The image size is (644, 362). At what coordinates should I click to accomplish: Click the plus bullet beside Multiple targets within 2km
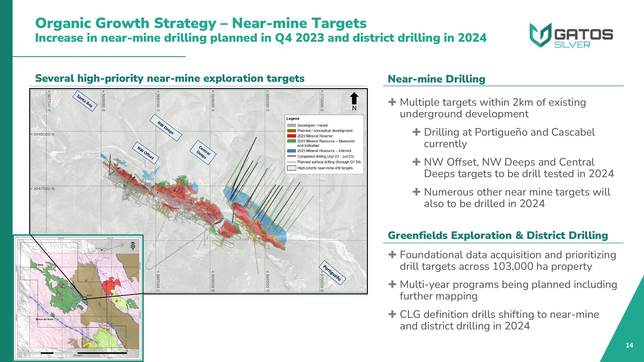(x=392, y=102)
